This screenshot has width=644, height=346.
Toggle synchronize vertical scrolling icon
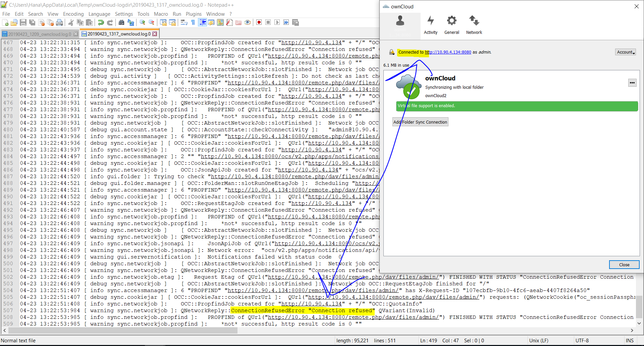[x=163, y=22]
